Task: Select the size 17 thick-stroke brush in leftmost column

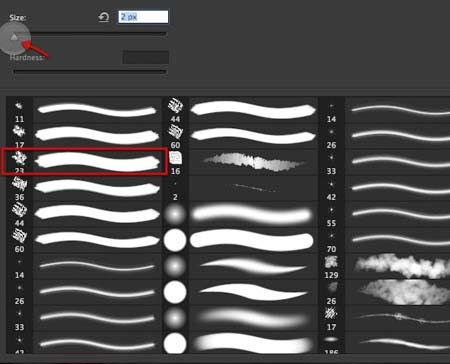Action: click(84, 136)
